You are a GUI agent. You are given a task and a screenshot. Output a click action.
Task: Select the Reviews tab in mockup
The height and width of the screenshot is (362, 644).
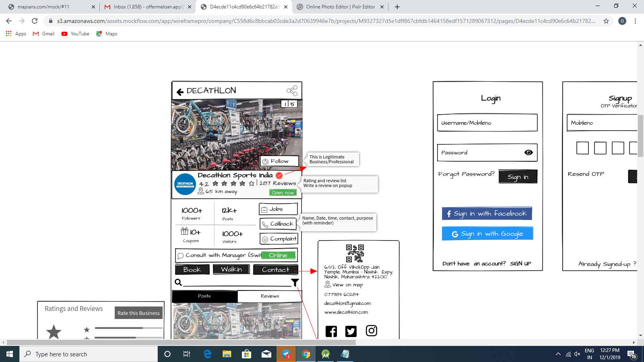(270, 296)
